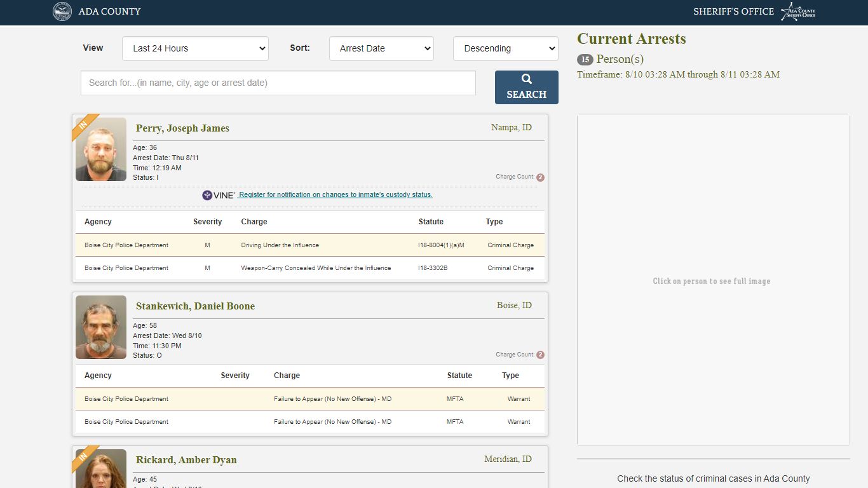Click the Agency column header in Perry's table

click(98, 222)
